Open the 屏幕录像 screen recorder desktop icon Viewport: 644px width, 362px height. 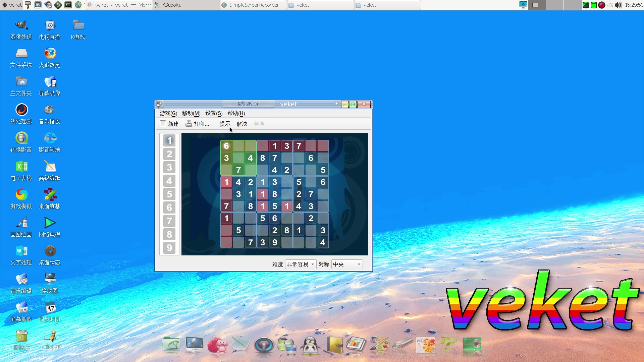[50, 82]
